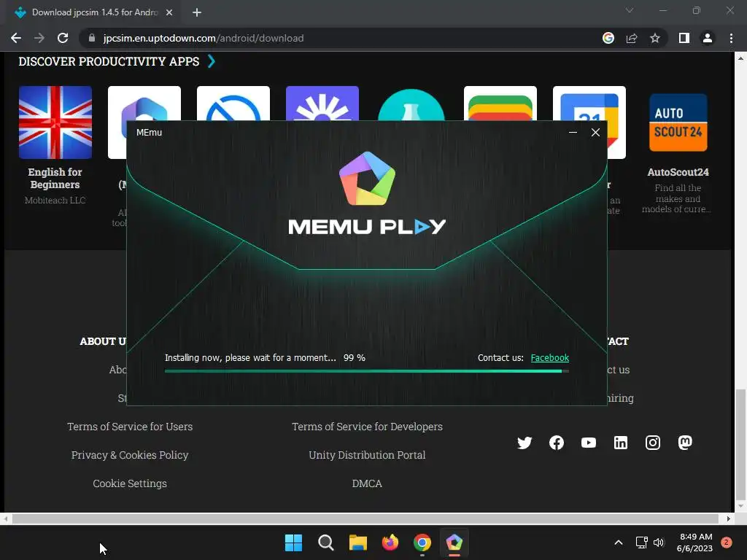The width and height of the screenshot is (747, 560).
Task: Go back using browser back arrow
Action: point(16,38)
